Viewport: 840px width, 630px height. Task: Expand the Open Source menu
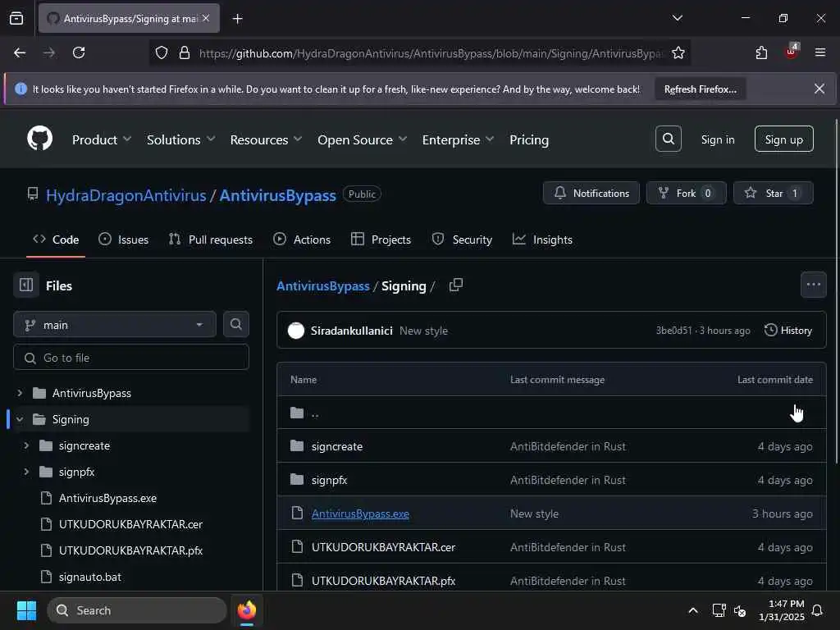pyautogui.click(x=362, y=139)
